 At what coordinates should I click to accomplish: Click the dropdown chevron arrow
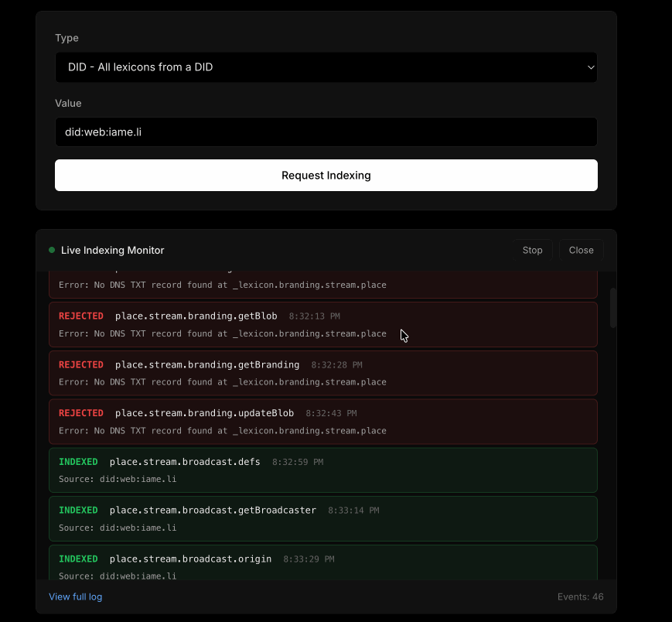tap(591, 67)
